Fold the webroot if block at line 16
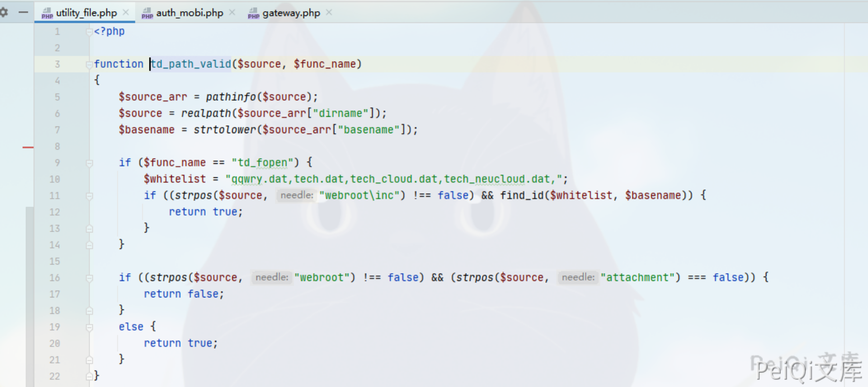The height and width of the screenshot is (387, 868). pos(89,278)
